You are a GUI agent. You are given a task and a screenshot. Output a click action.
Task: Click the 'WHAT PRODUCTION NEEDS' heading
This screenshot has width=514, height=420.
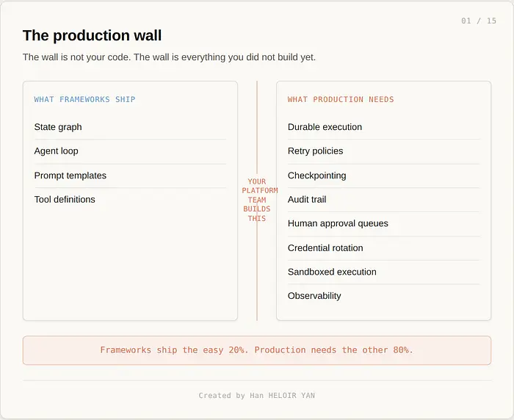tap(341, 99)
